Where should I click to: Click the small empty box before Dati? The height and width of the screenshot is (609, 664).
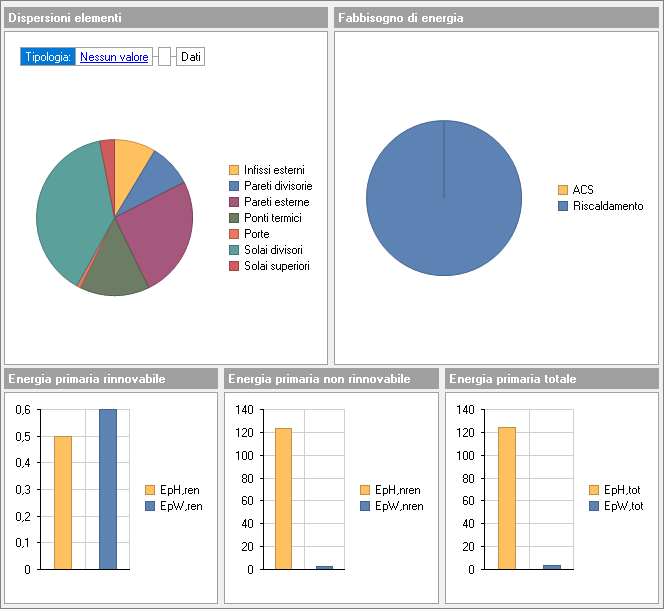click(164, 57)
